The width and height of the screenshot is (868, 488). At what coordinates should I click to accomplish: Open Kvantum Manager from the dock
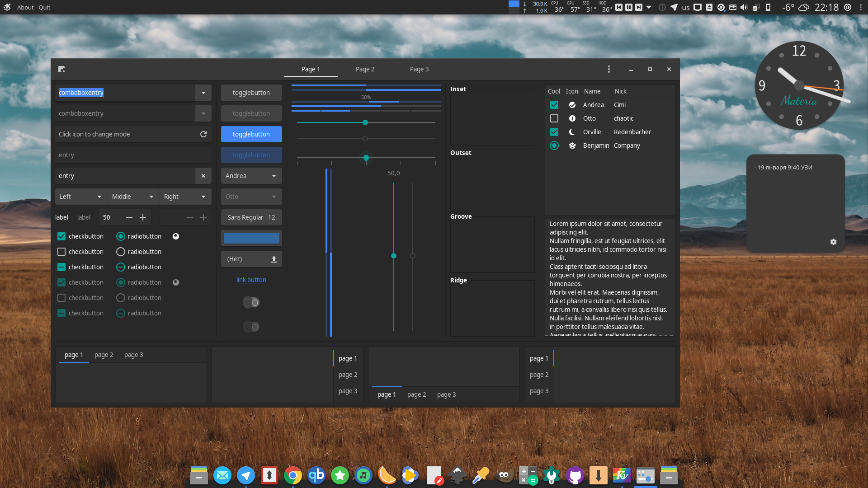coord(622,475)
